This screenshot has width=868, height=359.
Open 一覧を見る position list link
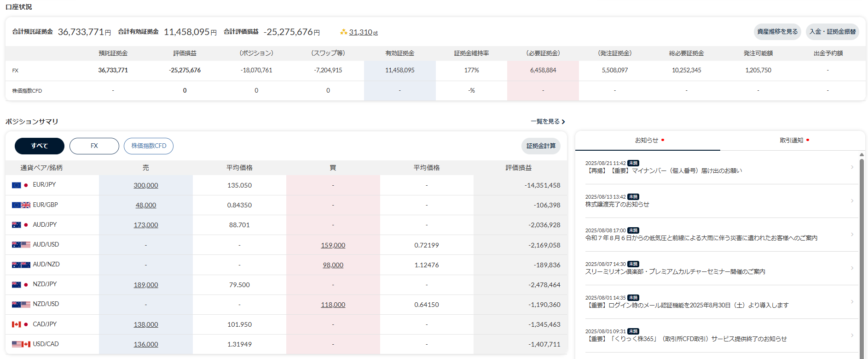[x=548, y=122]
